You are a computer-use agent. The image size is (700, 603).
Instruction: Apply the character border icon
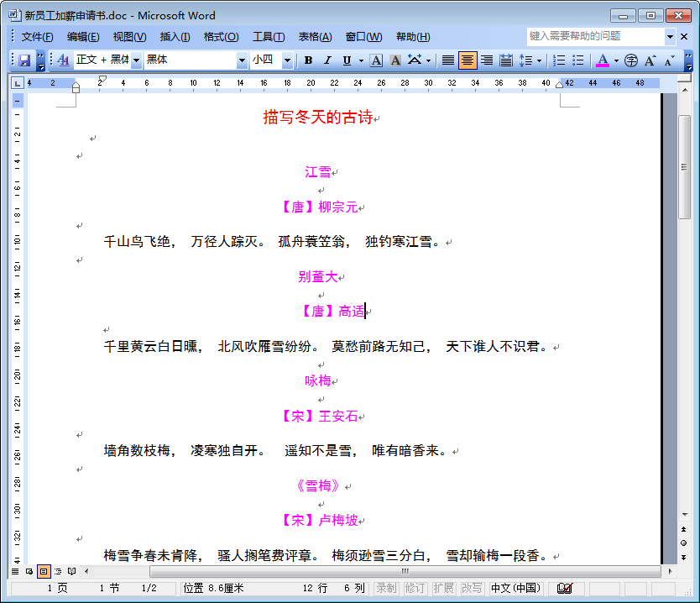click(375, 60)
